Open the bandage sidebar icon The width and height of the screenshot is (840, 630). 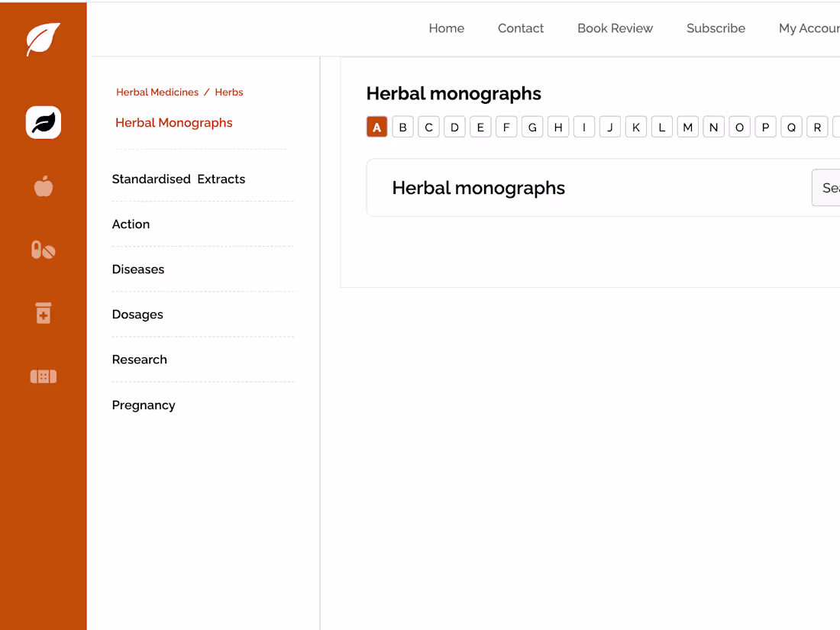pyautogui.click(x=44, y=376)
